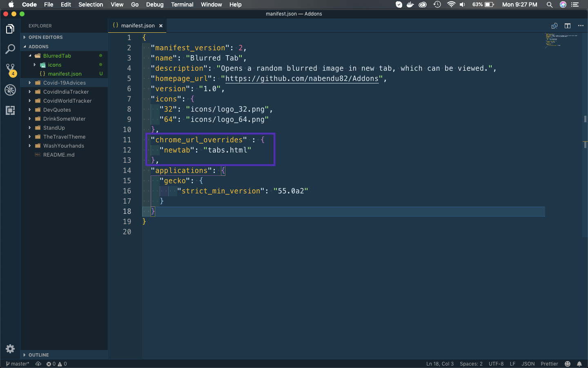The width and height of the screenshot is (588, 368).
Task: Open the Go menu
Action: coord(135,4)
